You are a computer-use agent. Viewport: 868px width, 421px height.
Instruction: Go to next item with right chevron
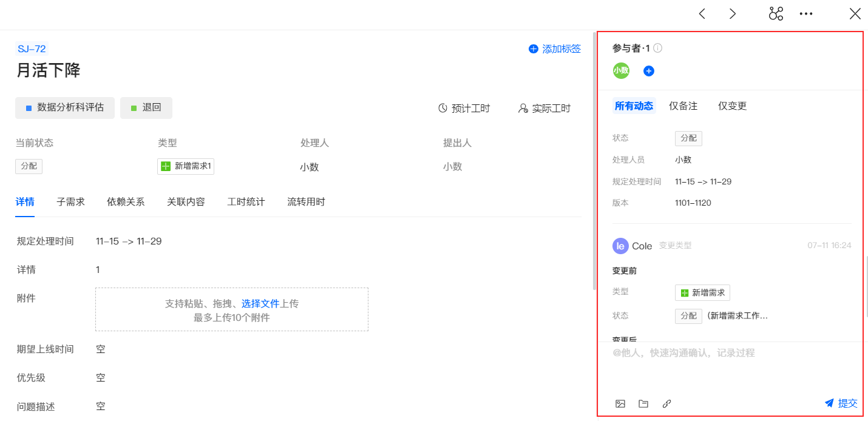733,14
